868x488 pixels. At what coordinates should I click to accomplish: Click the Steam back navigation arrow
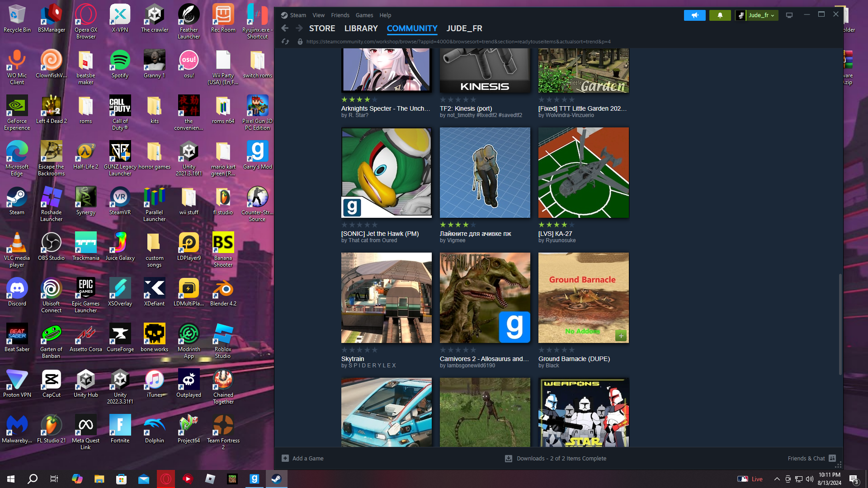(x=285, y=28)
